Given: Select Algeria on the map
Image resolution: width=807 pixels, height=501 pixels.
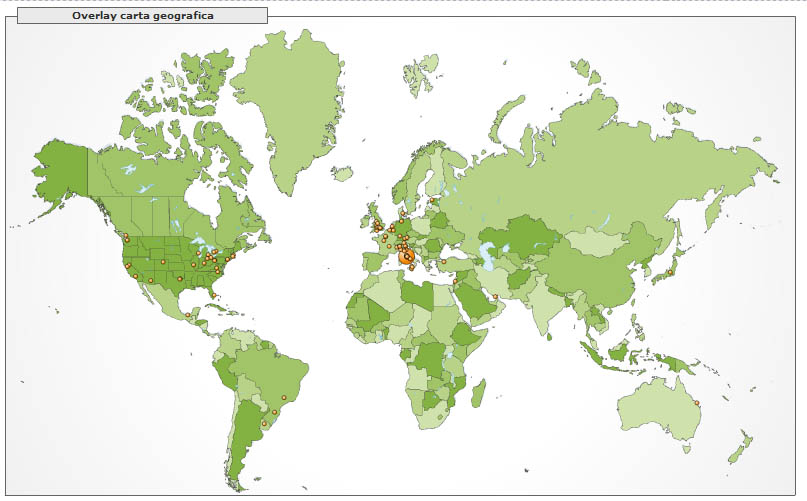Looking at the screenshot, I should pyautogui.click(x=384, y=289).
